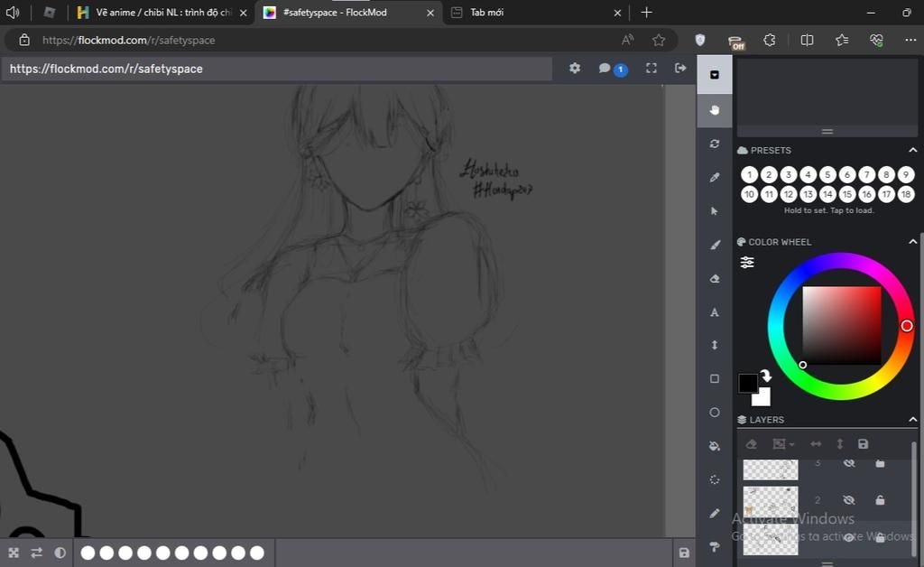
Task: Select the first white circle in bottom bar
Action: point(88,553)
